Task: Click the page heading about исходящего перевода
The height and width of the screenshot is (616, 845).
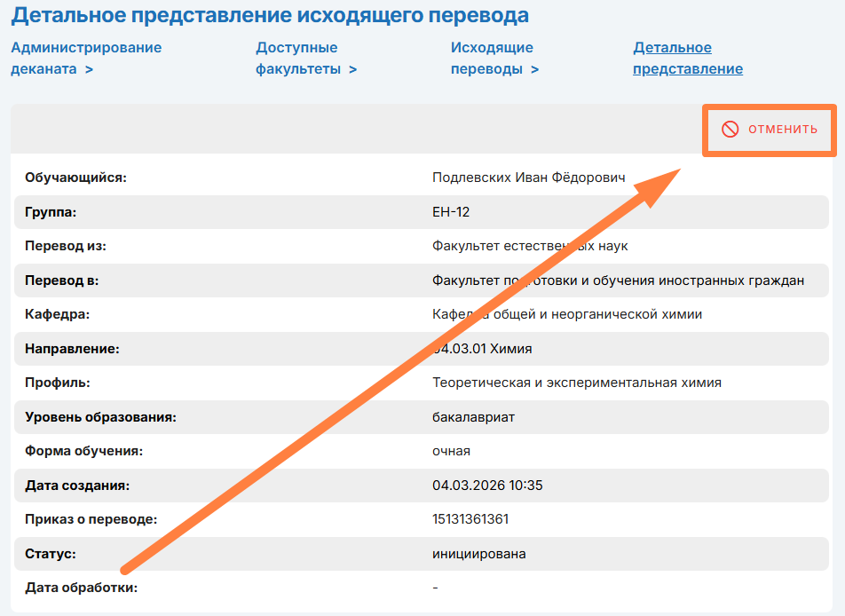Action: coord(270,15)
